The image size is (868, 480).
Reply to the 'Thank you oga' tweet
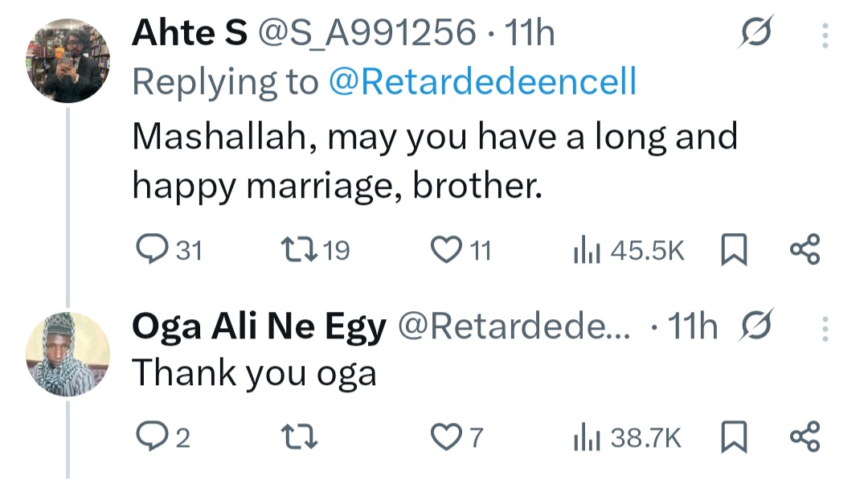click(149, 438)
